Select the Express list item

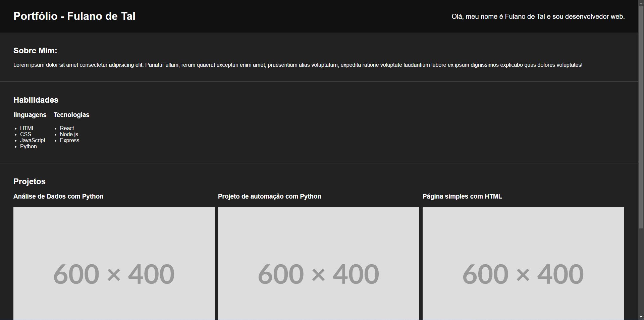click(70, 140)
